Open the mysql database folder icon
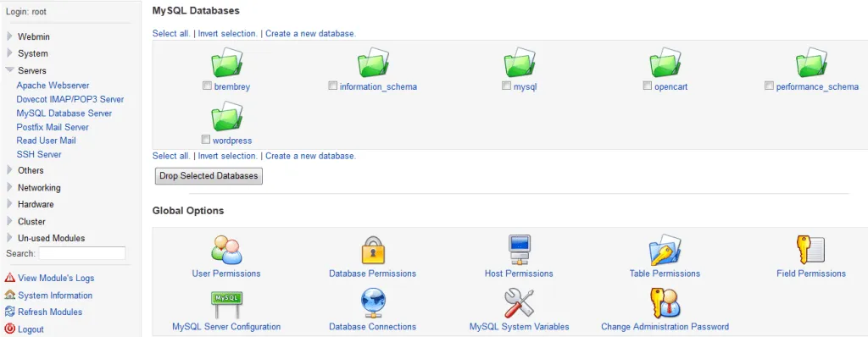 click(x=520, y=62)
